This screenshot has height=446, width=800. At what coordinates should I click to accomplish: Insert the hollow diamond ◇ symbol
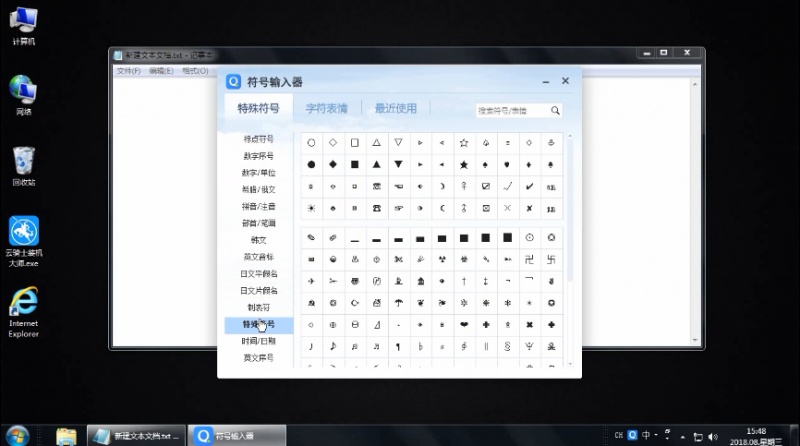[333, 143]
